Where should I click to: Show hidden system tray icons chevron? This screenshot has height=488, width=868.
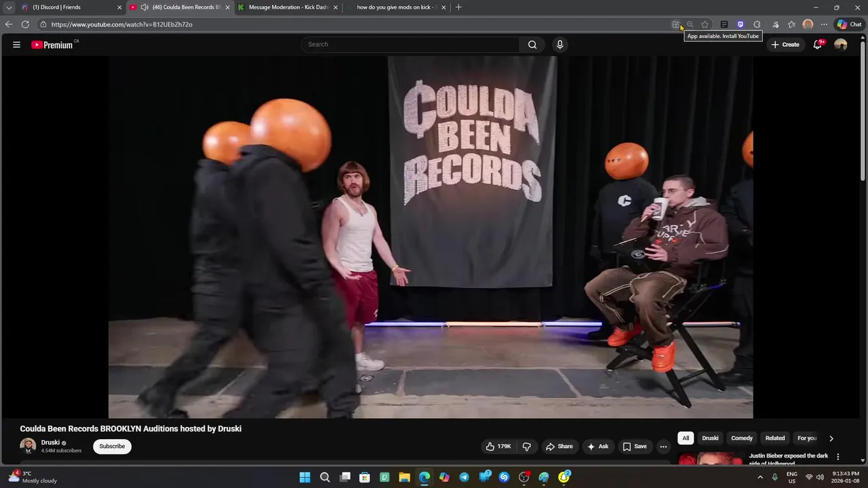tap(760, 477)
